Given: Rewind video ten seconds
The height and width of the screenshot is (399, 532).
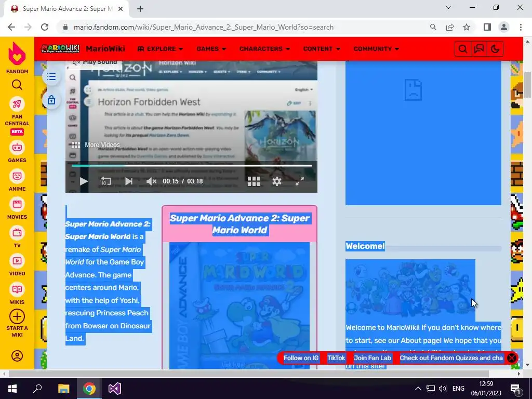Looking at the screenshot, I should pyautogui.click(x=106, y=181).
